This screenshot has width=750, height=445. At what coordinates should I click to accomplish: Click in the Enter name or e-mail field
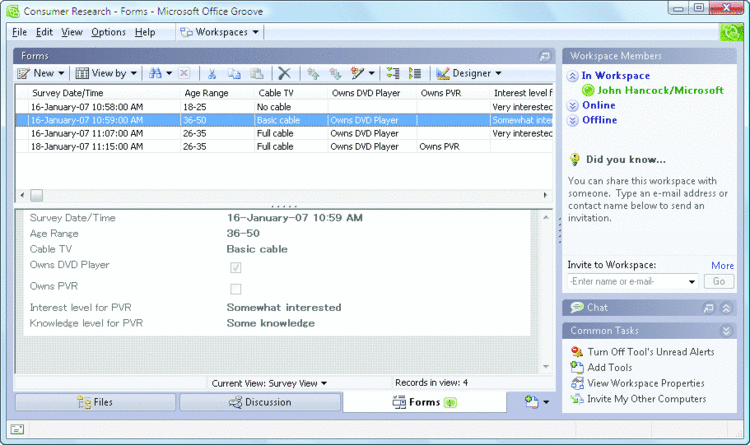[x=627, y=281]
